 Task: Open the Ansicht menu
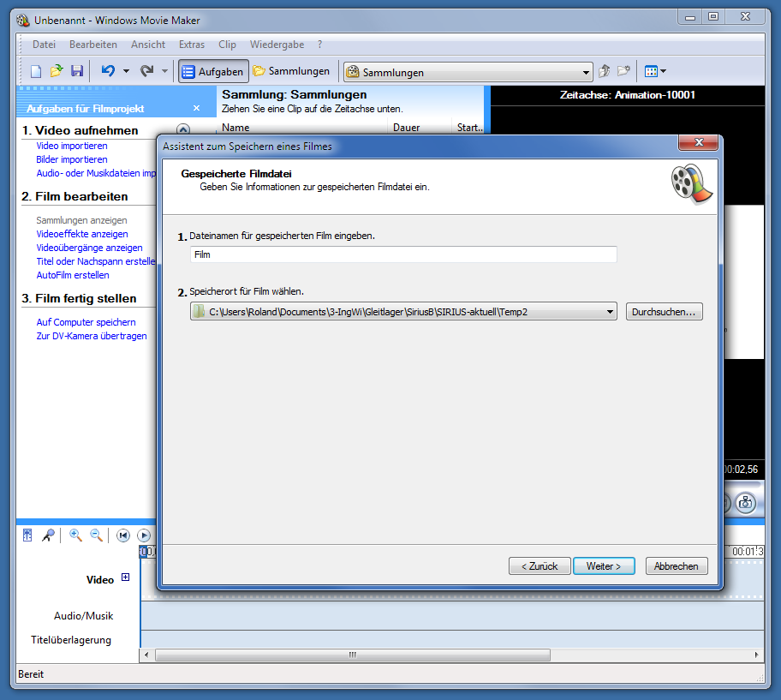pyautogui.click(x=148, y=45)
